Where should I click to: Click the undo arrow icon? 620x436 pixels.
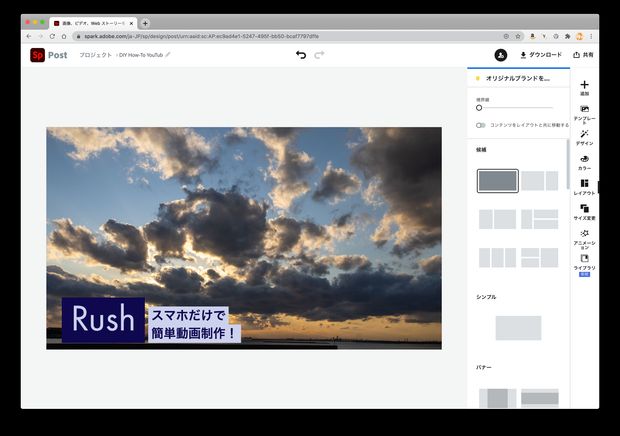(301, 55)
